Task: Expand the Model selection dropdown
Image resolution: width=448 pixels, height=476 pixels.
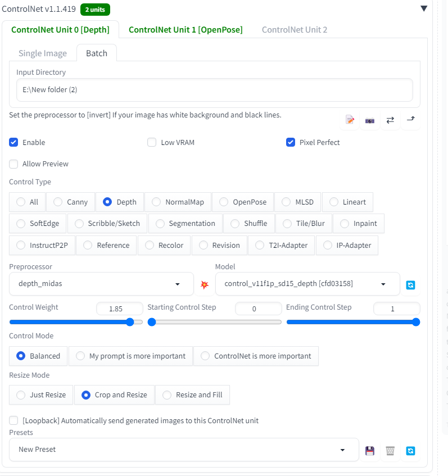Action: [x=307, y=284]
